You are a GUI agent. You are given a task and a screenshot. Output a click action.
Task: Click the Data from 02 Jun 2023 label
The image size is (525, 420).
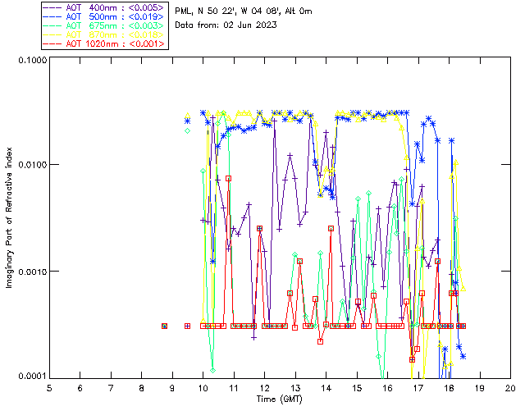[226, 25]
